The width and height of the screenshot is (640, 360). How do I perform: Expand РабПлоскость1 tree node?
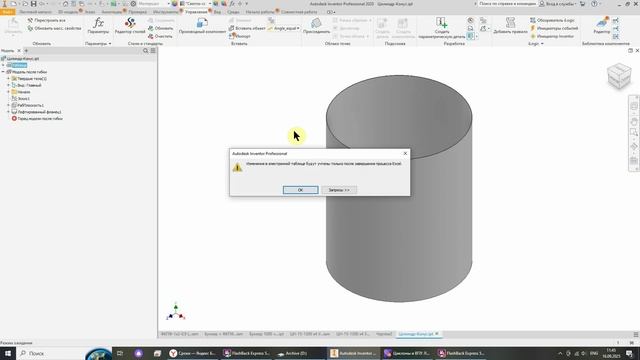coord(9,105)
